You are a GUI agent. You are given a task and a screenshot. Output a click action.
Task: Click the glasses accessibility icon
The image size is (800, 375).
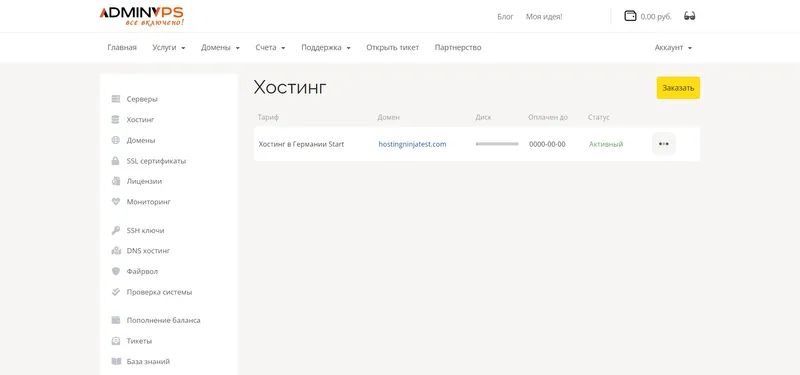click(690, 16)
